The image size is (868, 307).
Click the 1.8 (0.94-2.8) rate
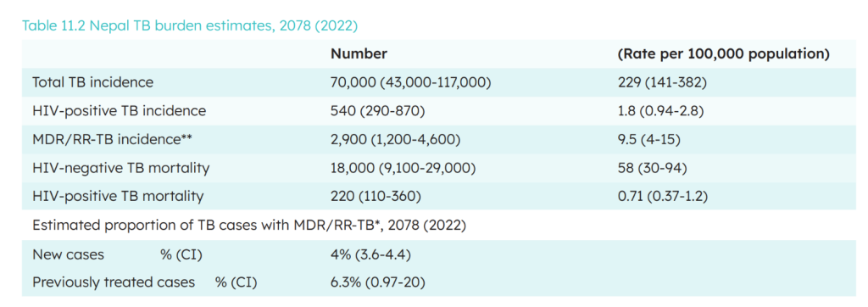[x=659, y=111]
